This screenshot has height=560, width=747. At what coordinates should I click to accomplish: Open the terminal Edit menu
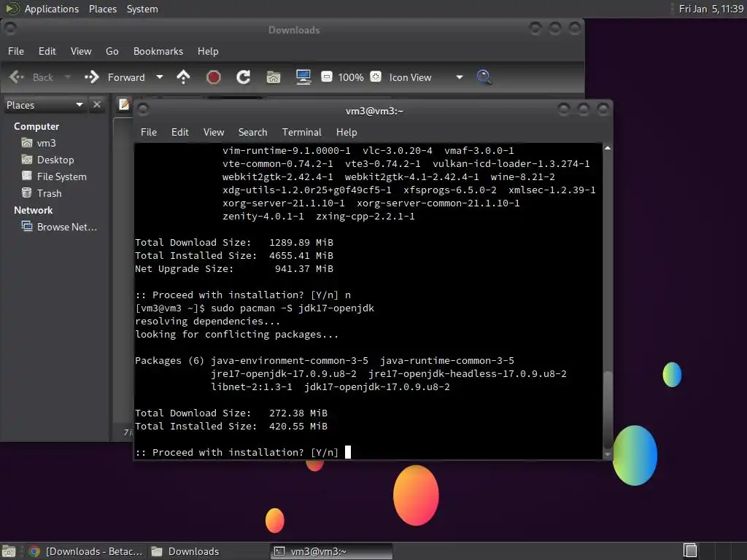coord(180,132)
